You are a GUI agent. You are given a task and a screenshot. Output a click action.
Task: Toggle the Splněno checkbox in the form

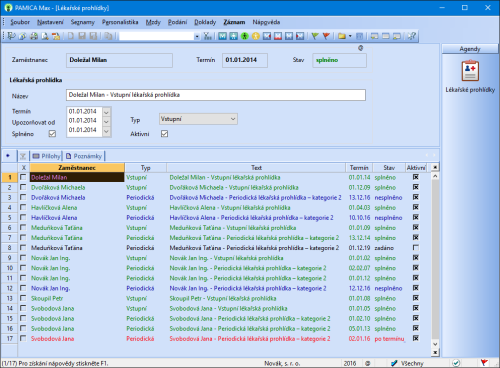tap(52, 134)
